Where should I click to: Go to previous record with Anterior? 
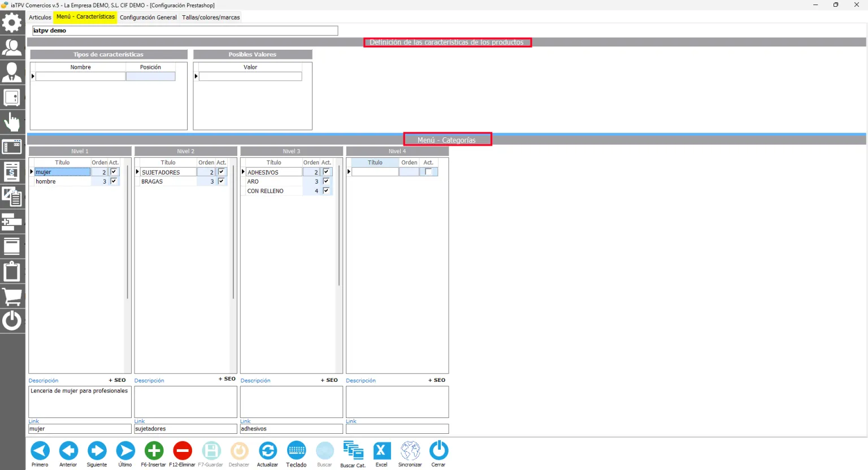coord(68,454)
